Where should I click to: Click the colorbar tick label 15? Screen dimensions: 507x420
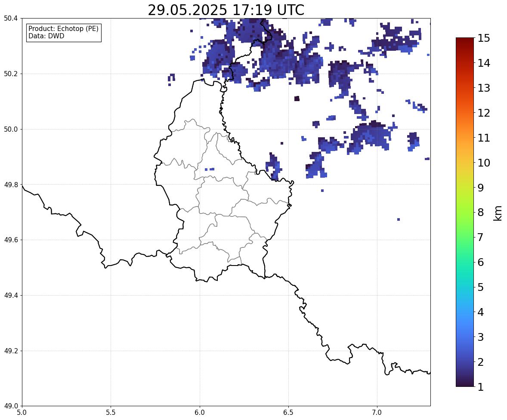484,38
